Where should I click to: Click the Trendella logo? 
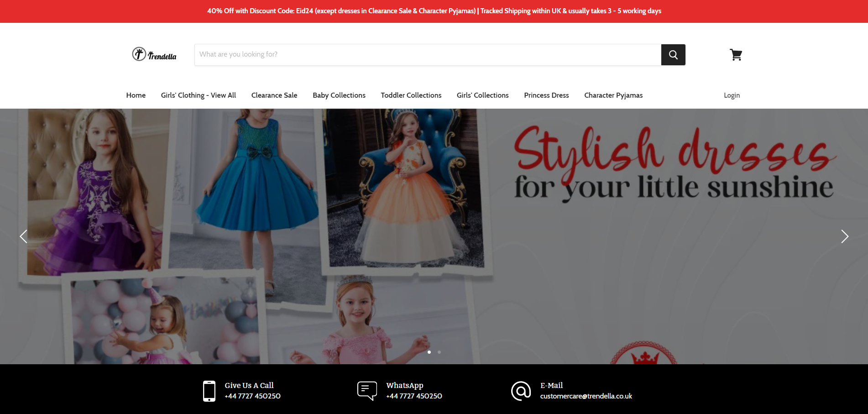[x=154, y=54]
